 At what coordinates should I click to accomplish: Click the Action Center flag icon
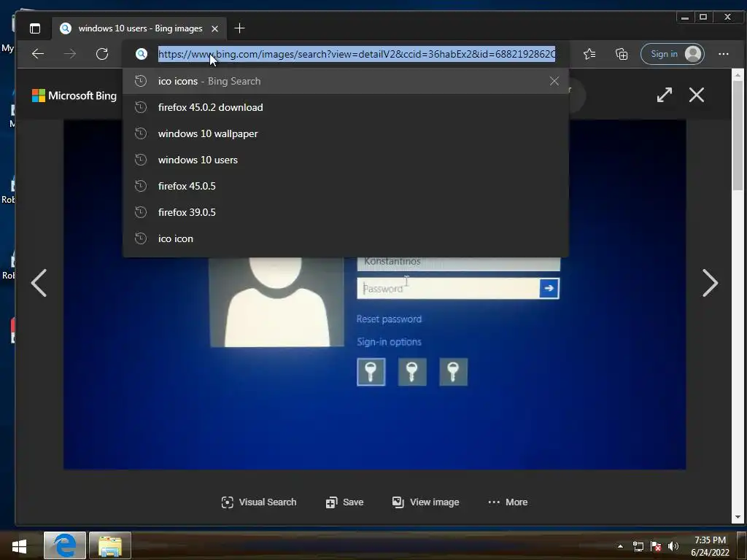tap(656, 546)
